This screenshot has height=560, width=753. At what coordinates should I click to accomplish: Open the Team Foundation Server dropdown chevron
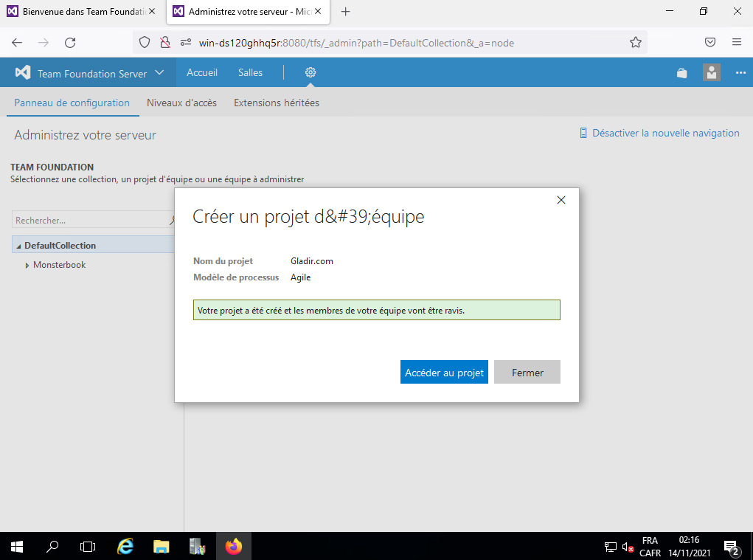159,72
